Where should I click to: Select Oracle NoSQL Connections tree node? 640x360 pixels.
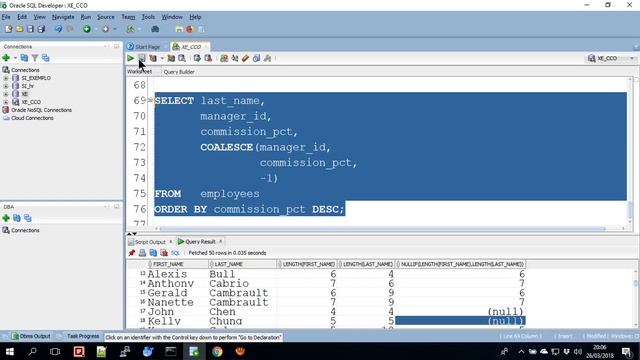[41, 110]
